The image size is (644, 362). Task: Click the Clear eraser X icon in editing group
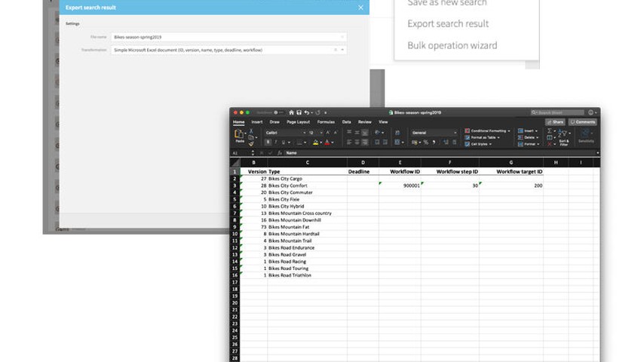coord(550,144)
